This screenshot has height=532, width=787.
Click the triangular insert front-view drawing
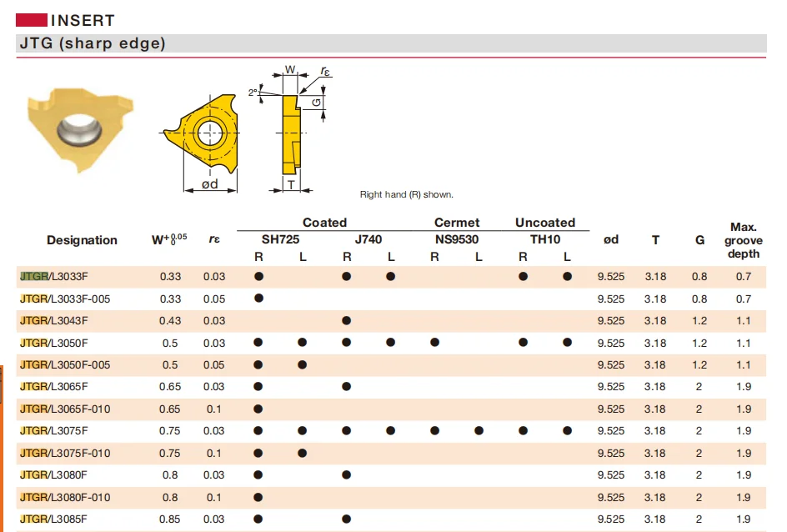click(201, 133)
